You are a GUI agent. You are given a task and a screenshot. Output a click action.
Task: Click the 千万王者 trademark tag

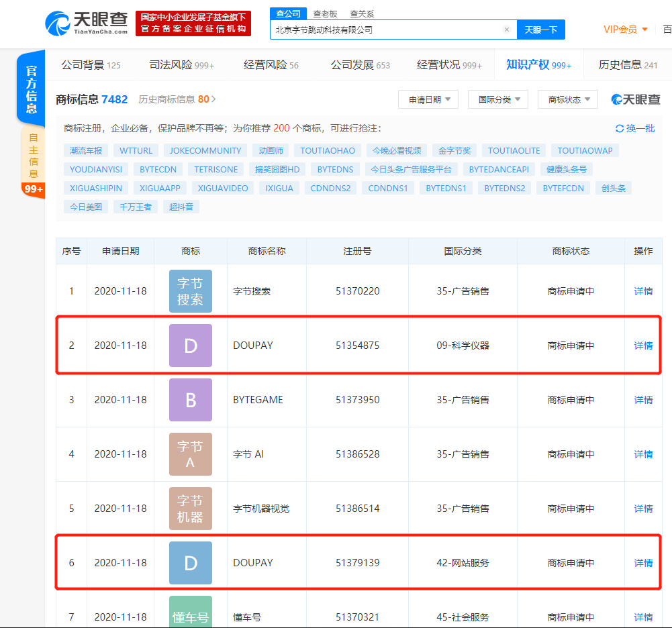(x=136, y=207)
